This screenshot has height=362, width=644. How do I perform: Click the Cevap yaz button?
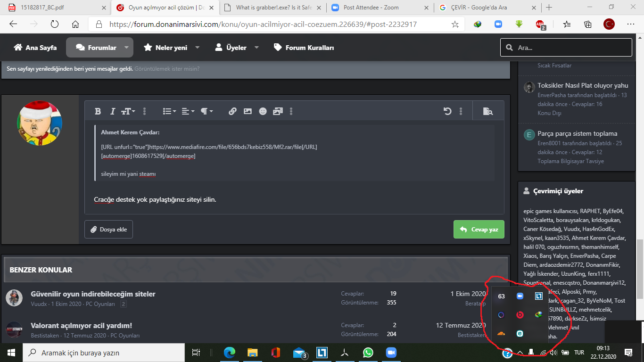(x=479, y=230)
